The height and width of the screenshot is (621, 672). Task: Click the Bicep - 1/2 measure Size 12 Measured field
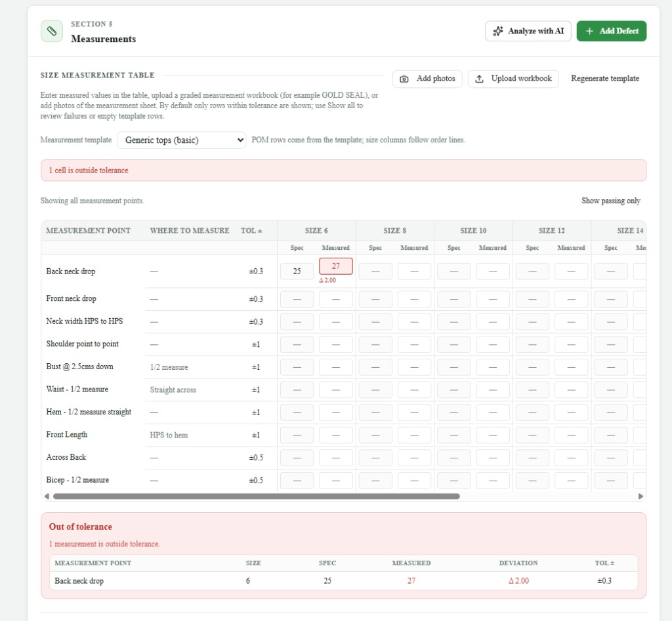[572, 481]
